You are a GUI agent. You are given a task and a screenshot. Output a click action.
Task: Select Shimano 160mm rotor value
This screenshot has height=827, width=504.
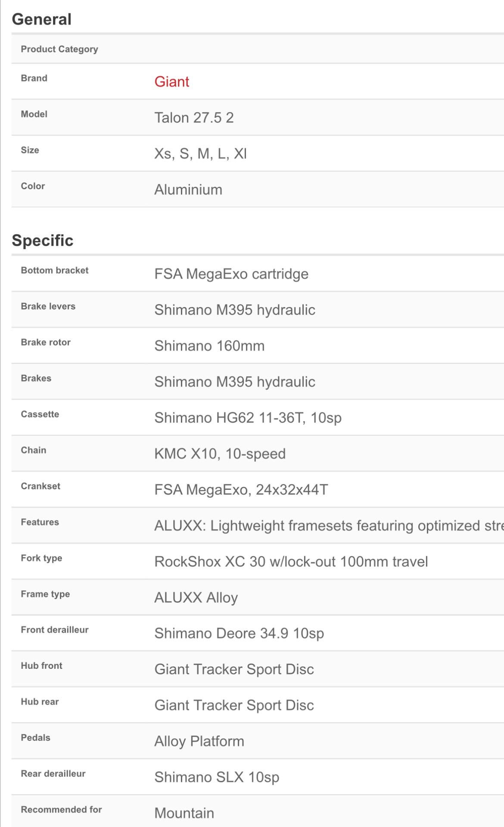pyautogui.click(x=209, y=346)
